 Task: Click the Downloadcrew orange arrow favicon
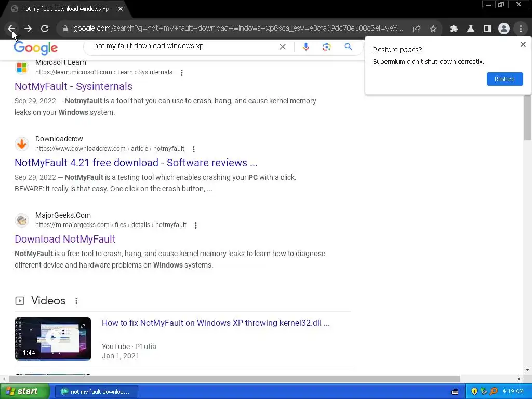pyautogui.click(x=22, y=144)
